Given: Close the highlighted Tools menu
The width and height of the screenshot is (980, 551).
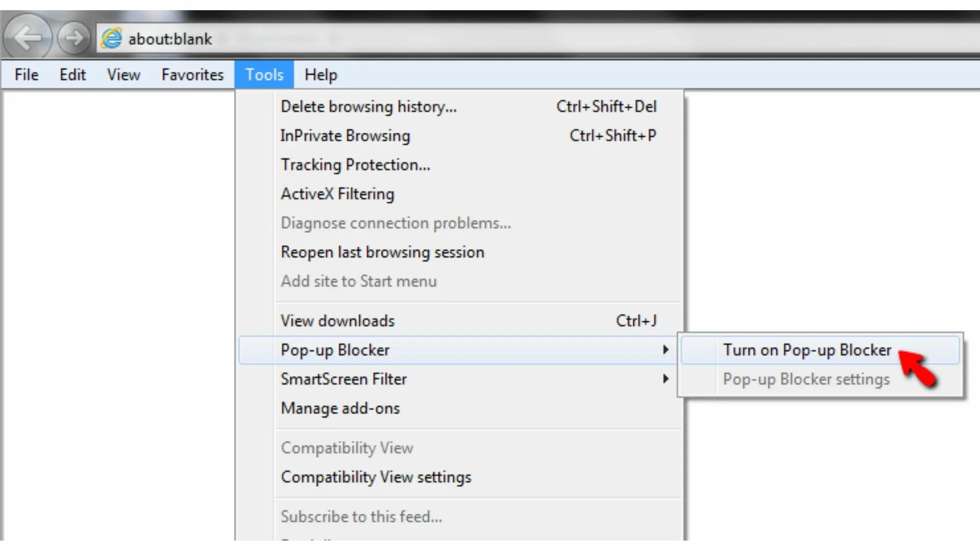Looking at the screenshot, I should tap(264, 75).
